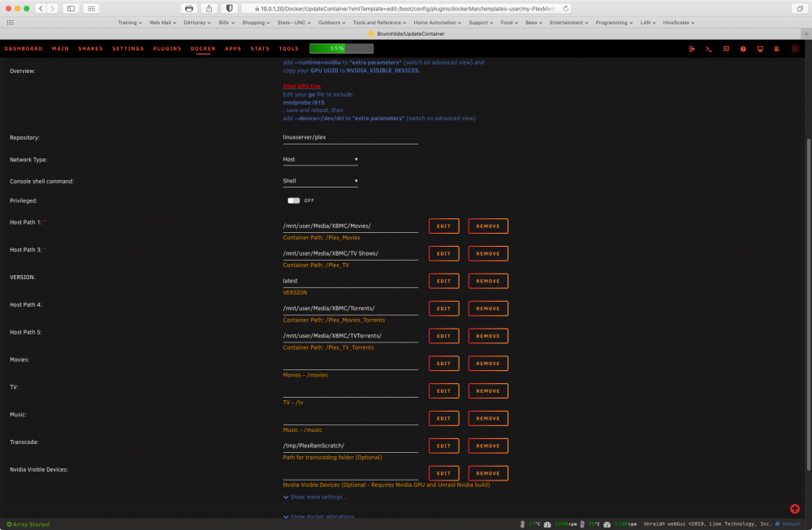Click Edit for Host Path 5
Viewport: 812px width, 530px height.
444,336
